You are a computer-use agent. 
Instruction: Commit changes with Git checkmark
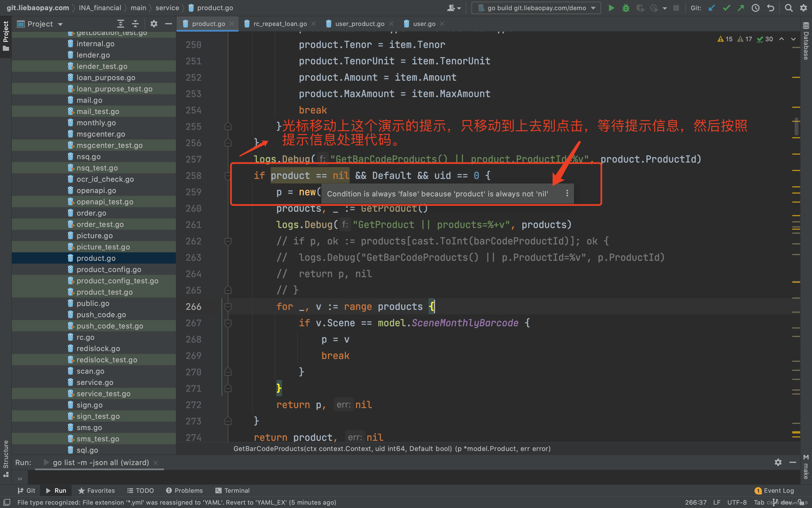click(x=727, y=8)
